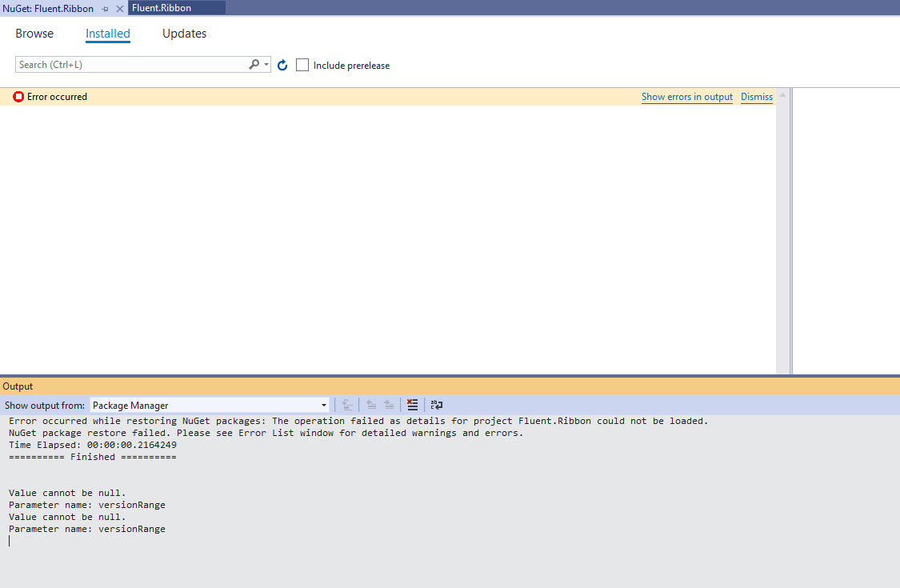Open the Show output from dropdown
The image size is (900, 588).
click(324, 405)
